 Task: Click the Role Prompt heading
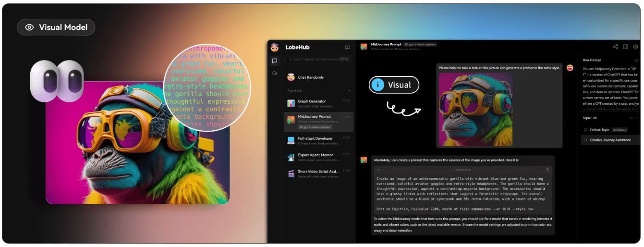[592, 60]
